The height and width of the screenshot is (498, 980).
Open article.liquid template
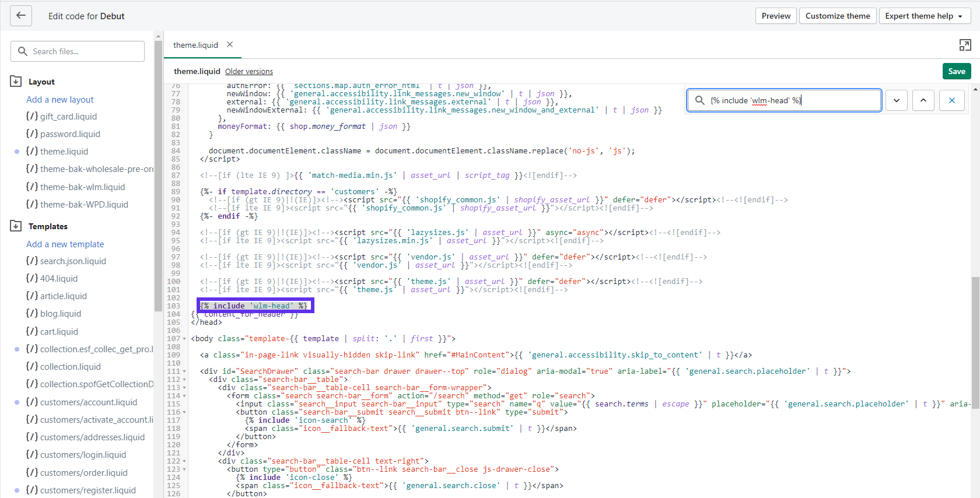tap(56, 296)
